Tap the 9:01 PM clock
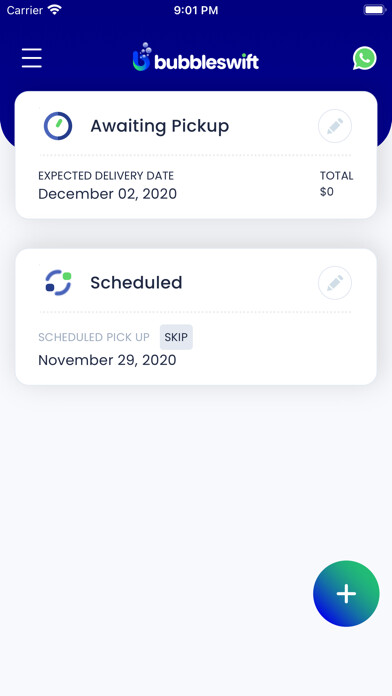 [x=196, y=10]
